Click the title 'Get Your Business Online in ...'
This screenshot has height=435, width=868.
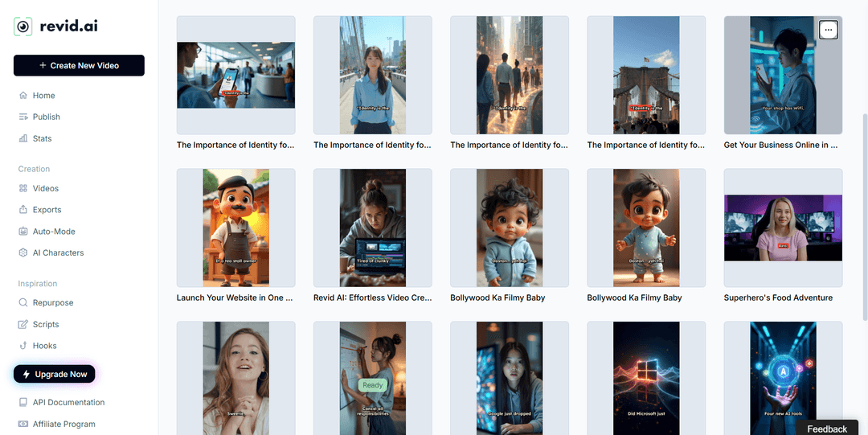tap(780, 146)
